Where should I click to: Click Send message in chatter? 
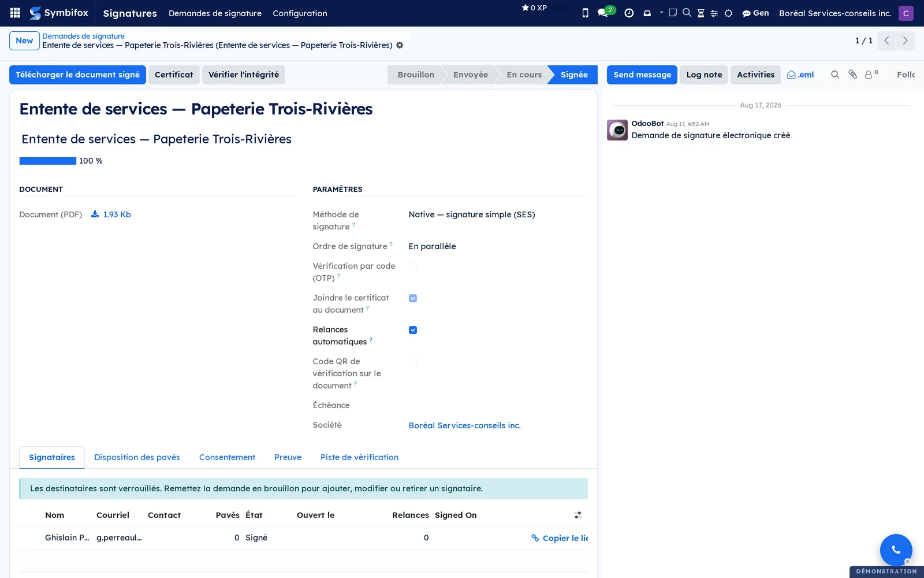point(642,75)
